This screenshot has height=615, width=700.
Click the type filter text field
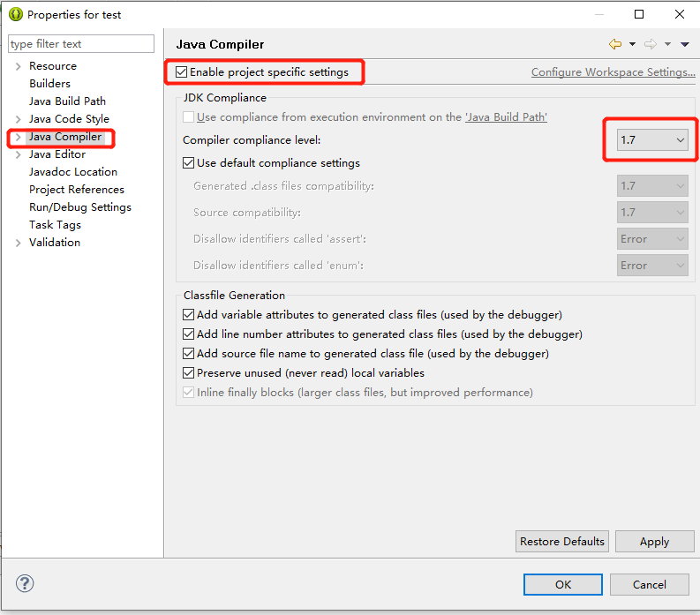(81, 44)
